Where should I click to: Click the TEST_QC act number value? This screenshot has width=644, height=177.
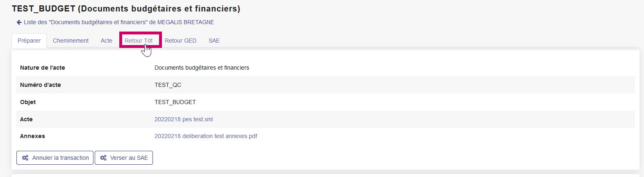coord(168,85)
